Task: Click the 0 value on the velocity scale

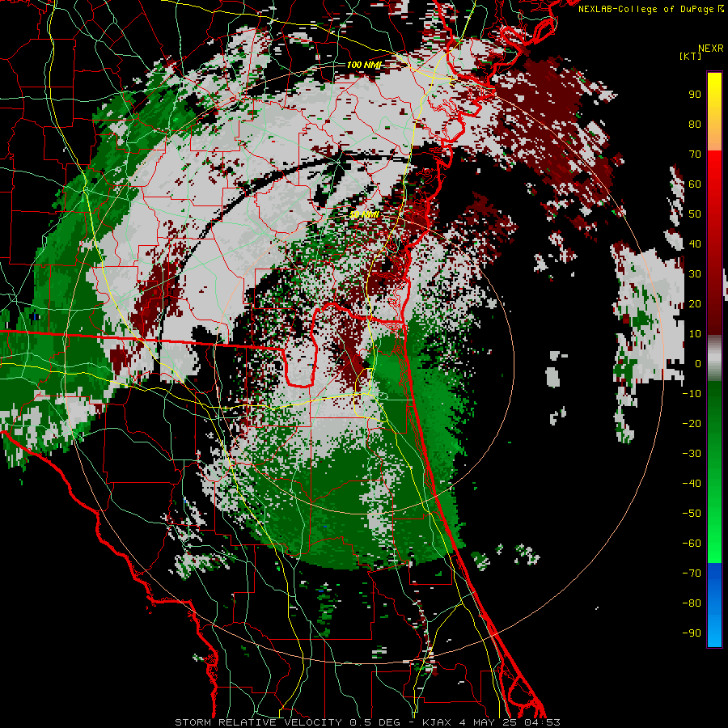Action: pos(697,363)
